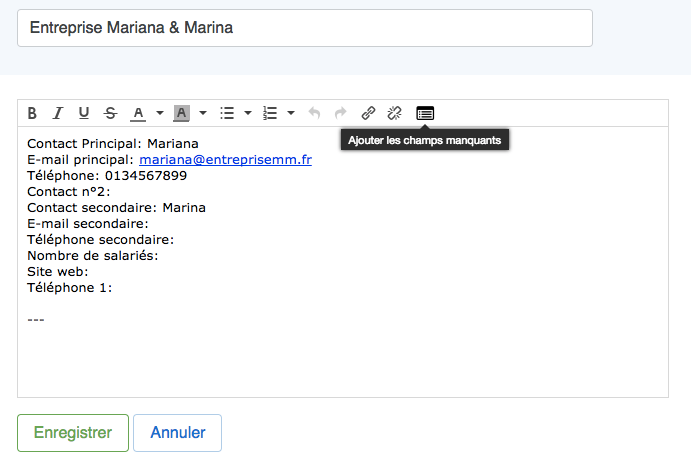691x471 pixels.
Task: Click the add missing fields icon
Action: (425, 113)
